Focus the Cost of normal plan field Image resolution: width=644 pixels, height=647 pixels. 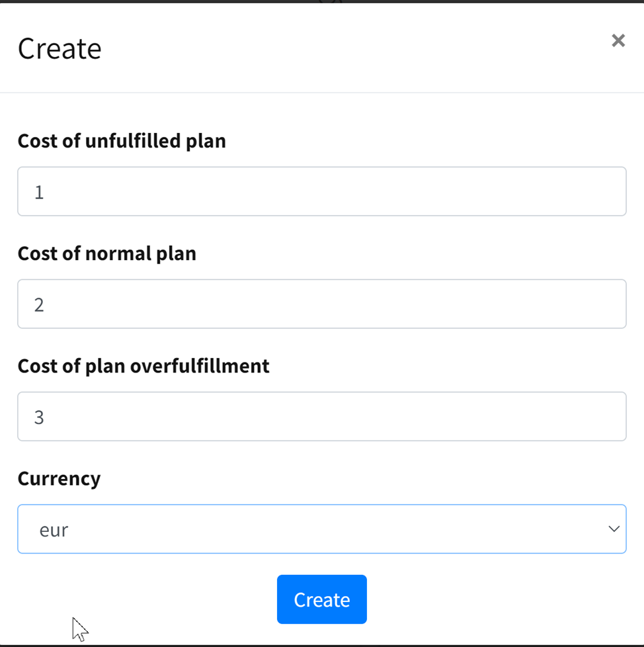(x=321, y=304)
